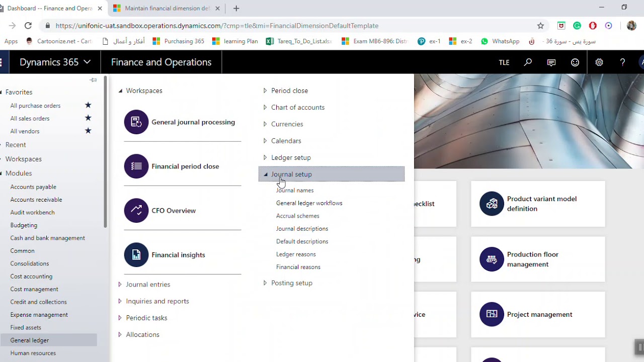The image size is (644, 362).
Task: Open a new browser tab
Action: pyautogui.click(x=236, y=8)
